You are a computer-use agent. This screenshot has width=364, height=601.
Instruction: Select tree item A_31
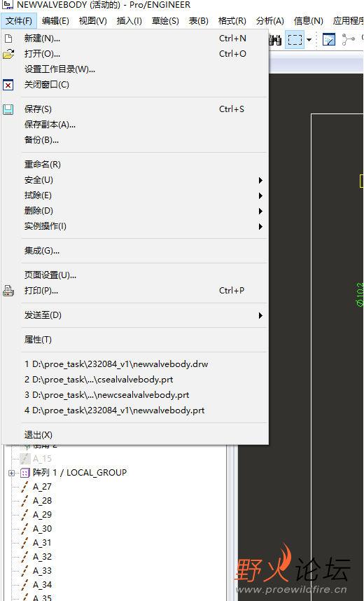click(x=42, y=543)
